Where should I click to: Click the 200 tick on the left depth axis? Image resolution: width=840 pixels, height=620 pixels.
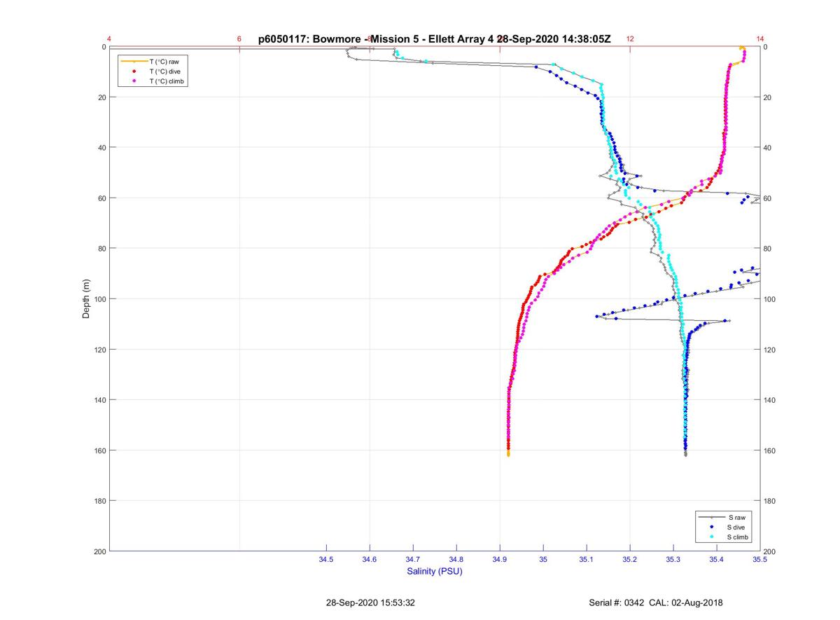pyautogui.click(x=99, y=551)
